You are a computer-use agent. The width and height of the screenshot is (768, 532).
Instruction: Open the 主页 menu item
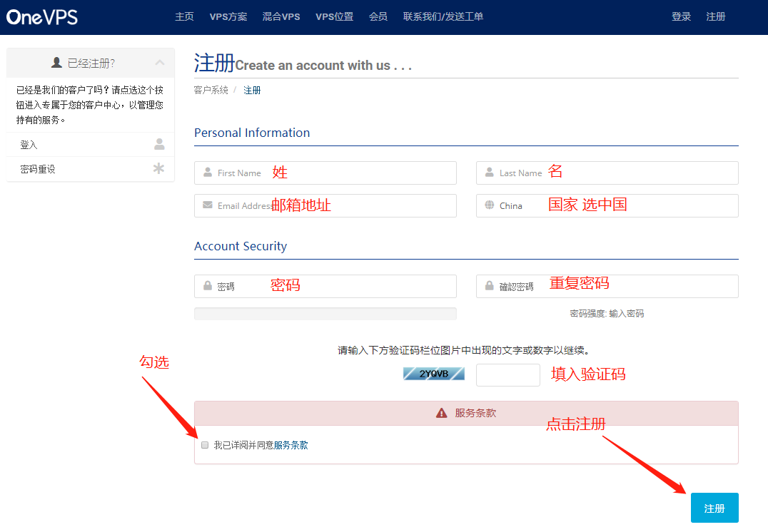[x=184, y=16]
